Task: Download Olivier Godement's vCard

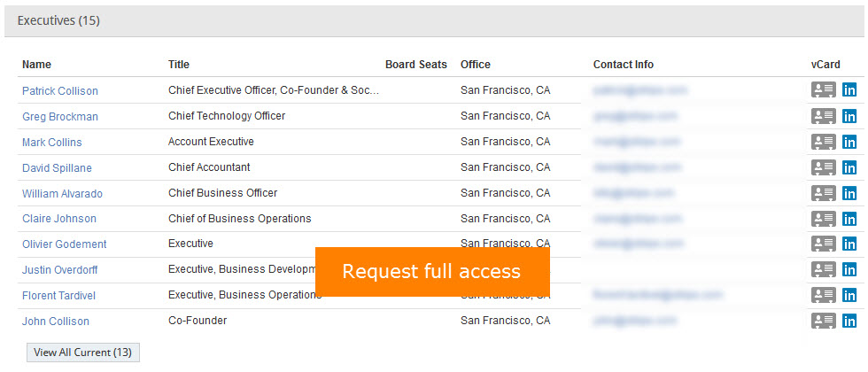Action: [x=824, y=244]
